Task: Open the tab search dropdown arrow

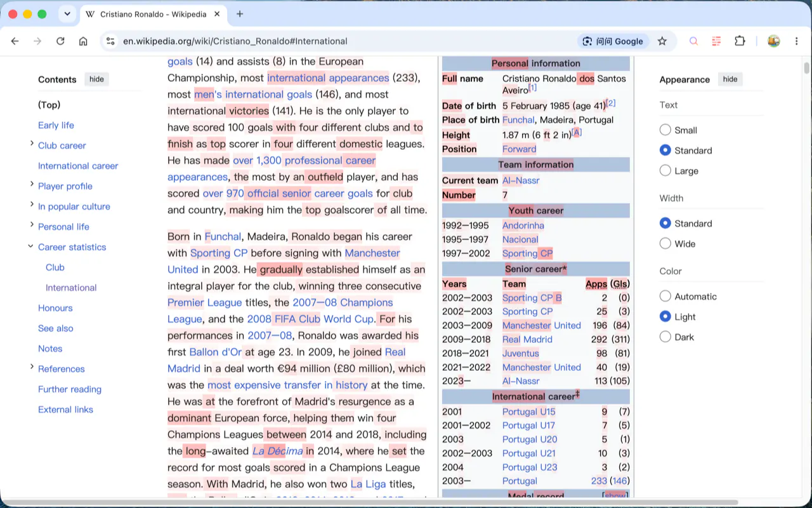Action: tap(67, 14)
